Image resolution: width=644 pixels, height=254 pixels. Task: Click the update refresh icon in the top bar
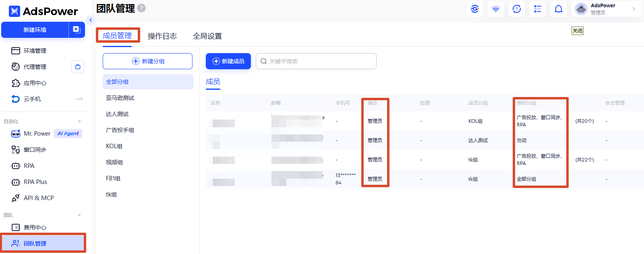pyautogui.click(x=517, y=9)
